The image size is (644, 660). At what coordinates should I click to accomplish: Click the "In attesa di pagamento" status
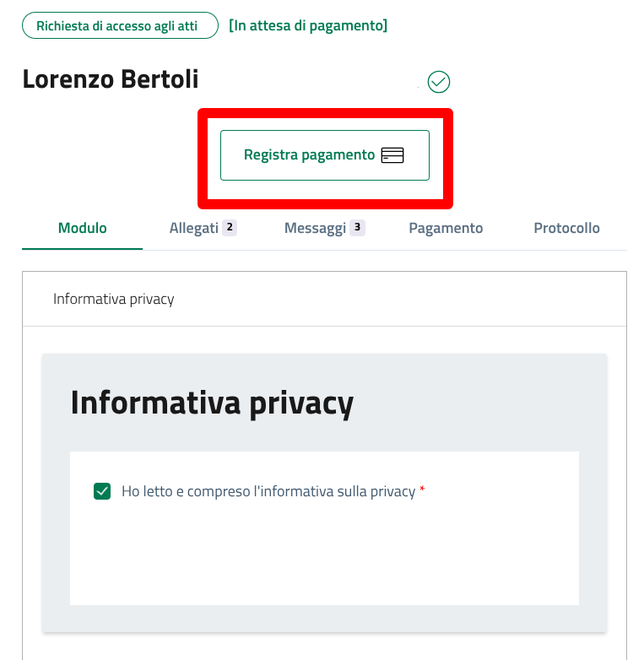click(x=308, y=26)
